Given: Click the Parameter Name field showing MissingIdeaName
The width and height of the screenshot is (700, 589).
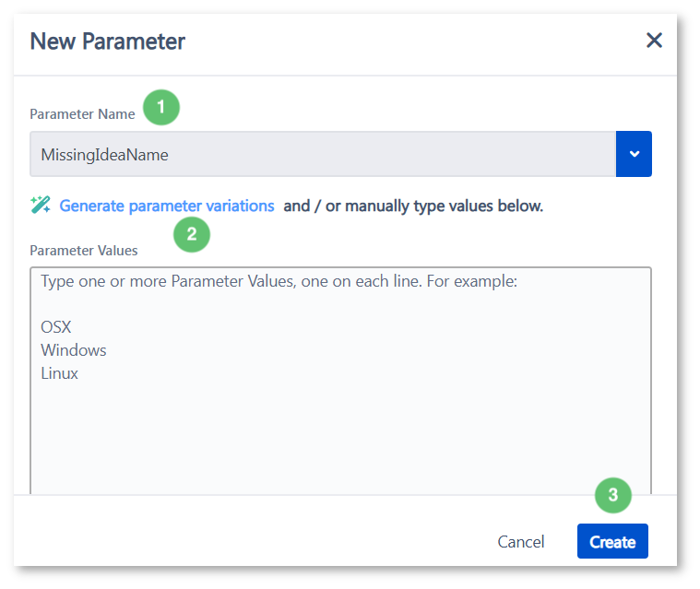Looking at the screenshot, I should (x=323, y=154).
